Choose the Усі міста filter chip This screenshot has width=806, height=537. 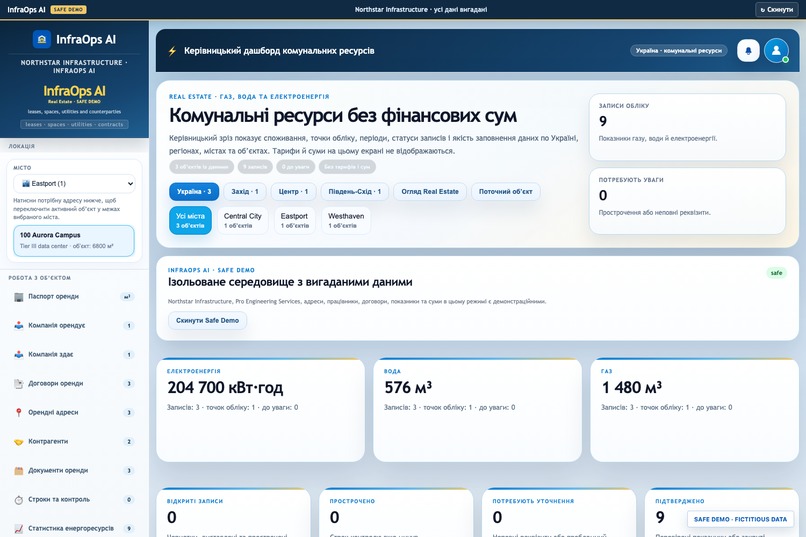pos(190,220)
